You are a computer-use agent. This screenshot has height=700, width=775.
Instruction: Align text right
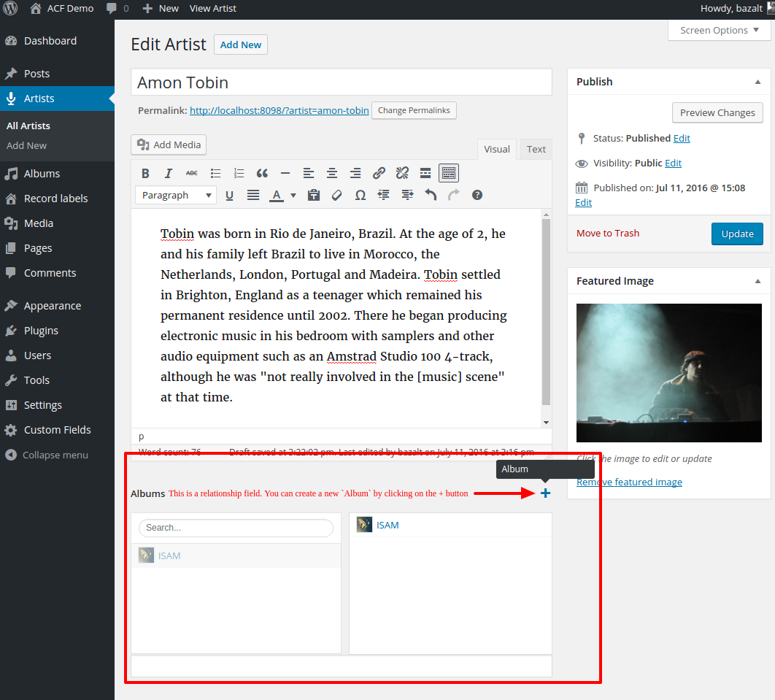[355, 174]
